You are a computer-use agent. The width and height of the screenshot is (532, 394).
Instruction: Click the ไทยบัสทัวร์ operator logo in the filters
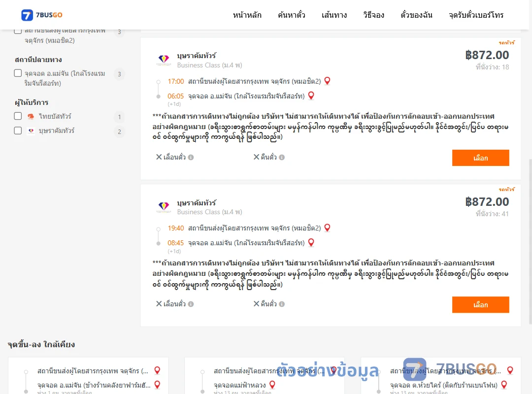(x=31, y=116)
